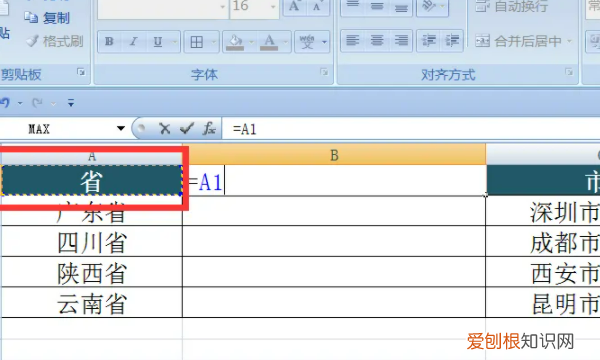Select column A header
The height and width of the screenshot is (360, 600).
tap(92, 156)
